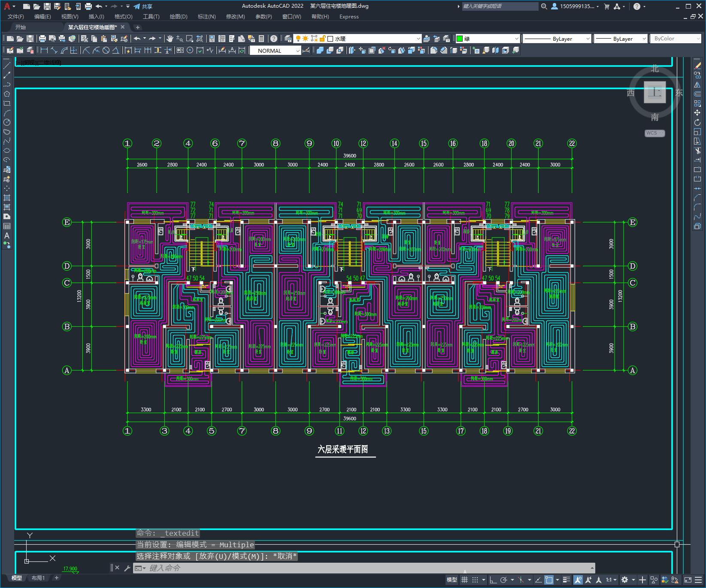
Task: Switch to the 布局1 layout tab
Action: [38, 578]
